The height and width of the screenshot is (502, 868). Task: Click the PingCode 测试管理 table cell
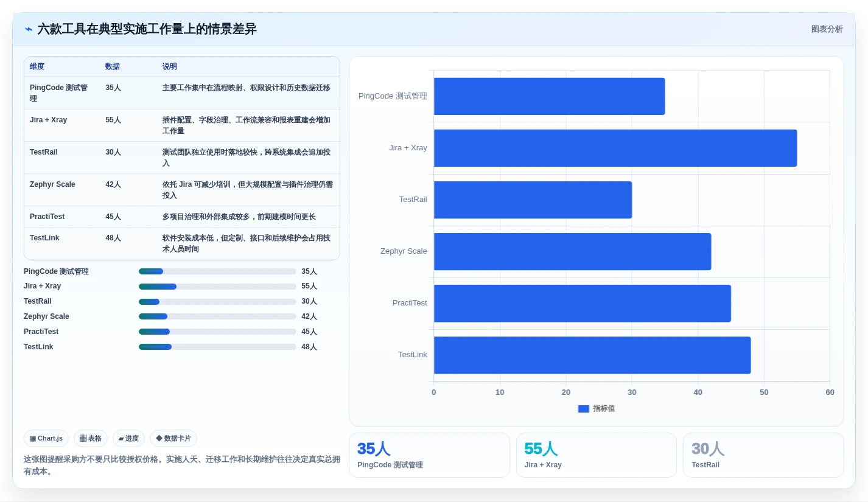[62, 93]
